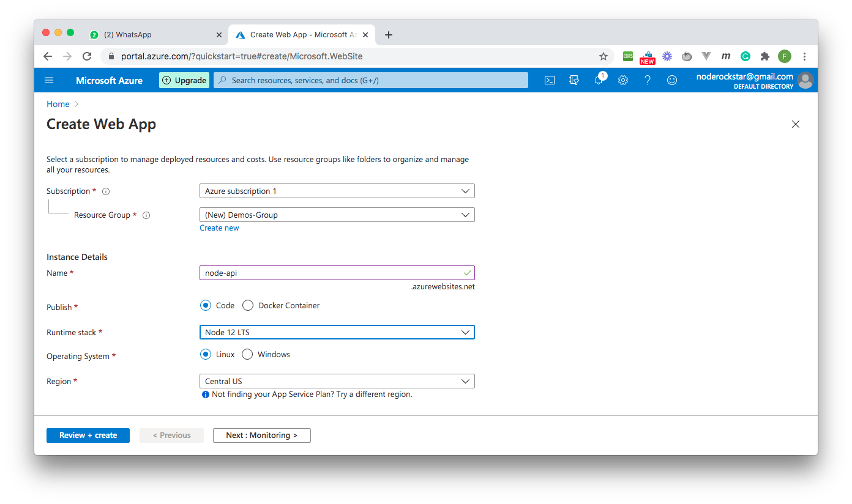The image size is (852, 504).
Task: Expand the Region selection dropdown
Action: coord(337,380)
